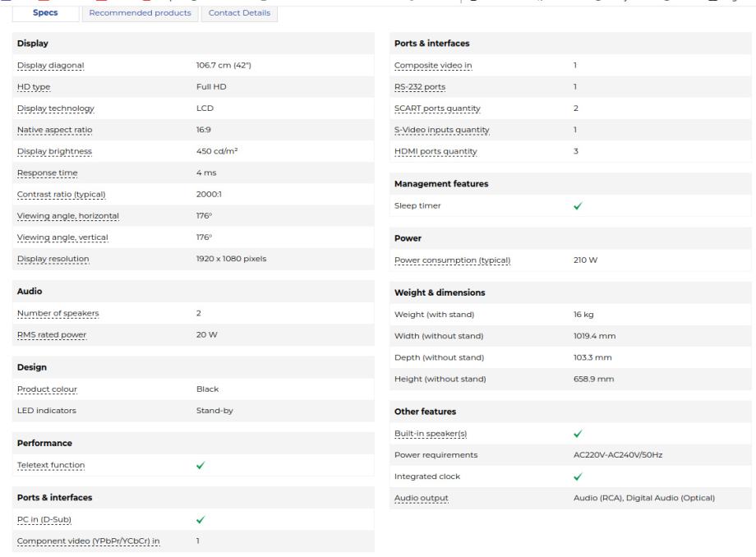Click the Response time label
The height and width of the screenshot is (557, 756).
(x=48, y=173)
